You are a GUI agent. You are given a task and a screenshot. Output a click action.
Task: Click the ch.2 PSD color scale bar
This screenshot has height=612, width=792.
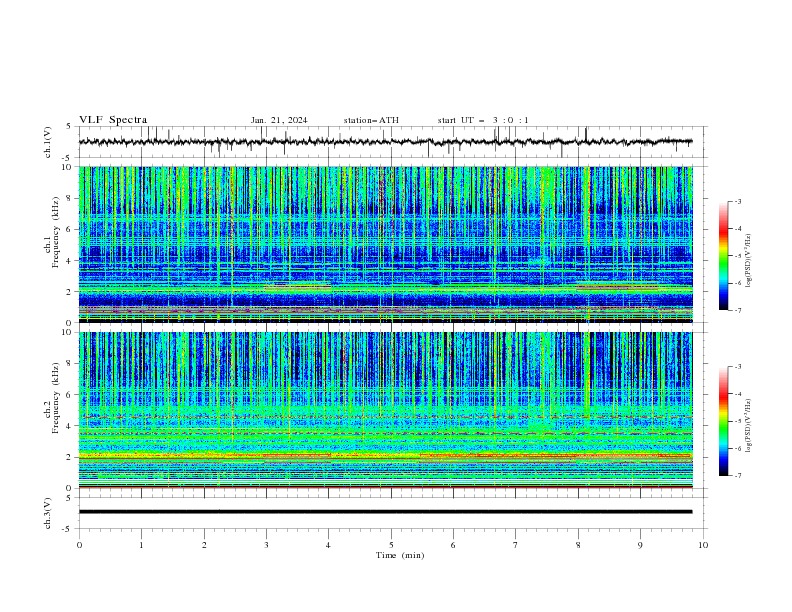(x=723, y=421)
